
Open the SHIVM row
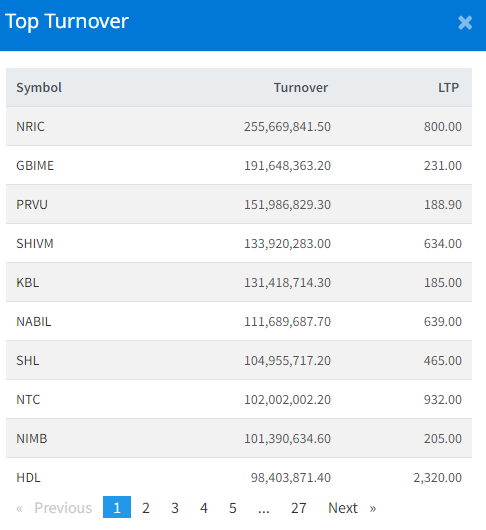pos(239,243)
